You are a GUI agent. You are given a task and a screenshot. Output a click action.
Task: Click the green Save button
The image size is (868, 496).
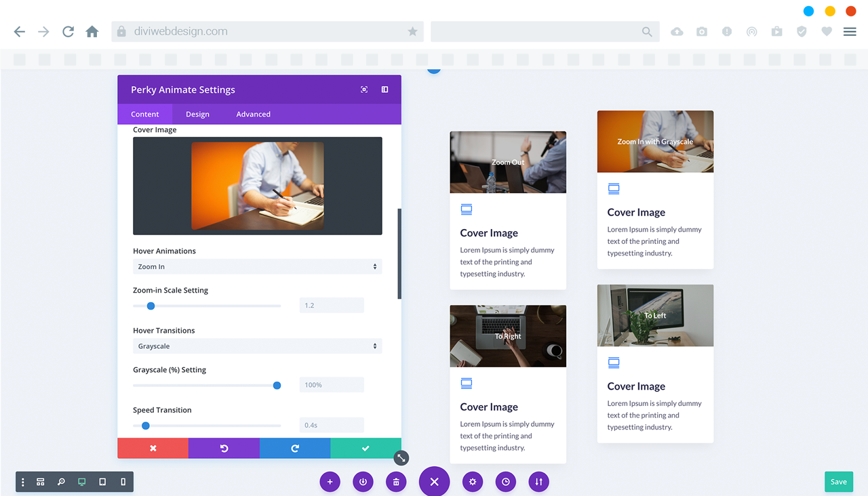tap(838, 482)
